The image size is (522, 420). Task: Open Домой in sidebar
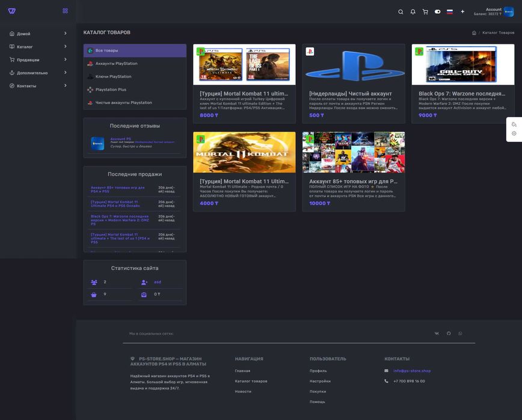click(23, 34)
